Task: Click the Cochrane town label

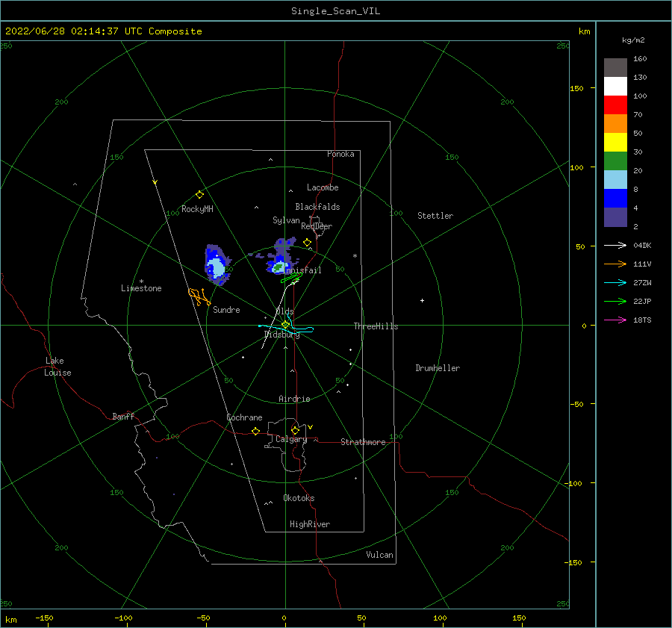Action: pos(244,417)
